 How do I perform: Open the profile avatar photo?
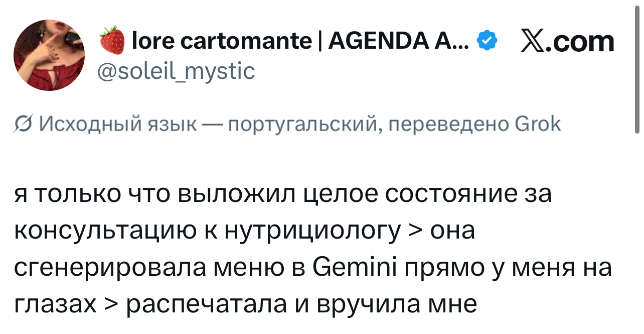pos(49,55)
